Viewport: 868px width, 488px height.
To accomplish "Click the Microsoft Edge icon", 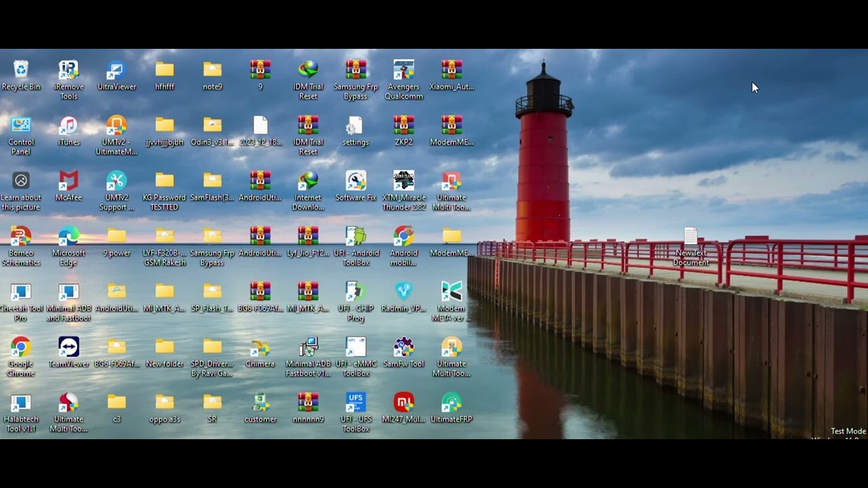I will pyautogui.click(x=68, y=237).
